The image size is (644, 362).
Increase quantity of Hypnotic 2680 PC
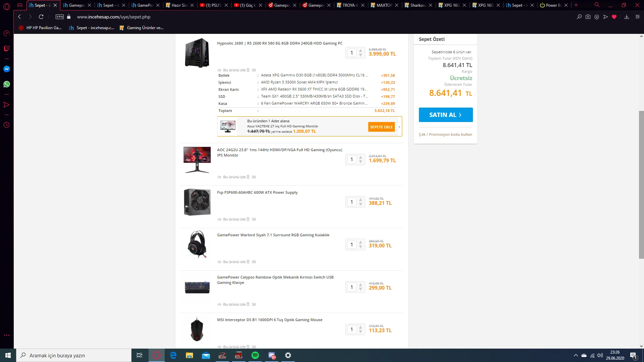click(361, 51)
